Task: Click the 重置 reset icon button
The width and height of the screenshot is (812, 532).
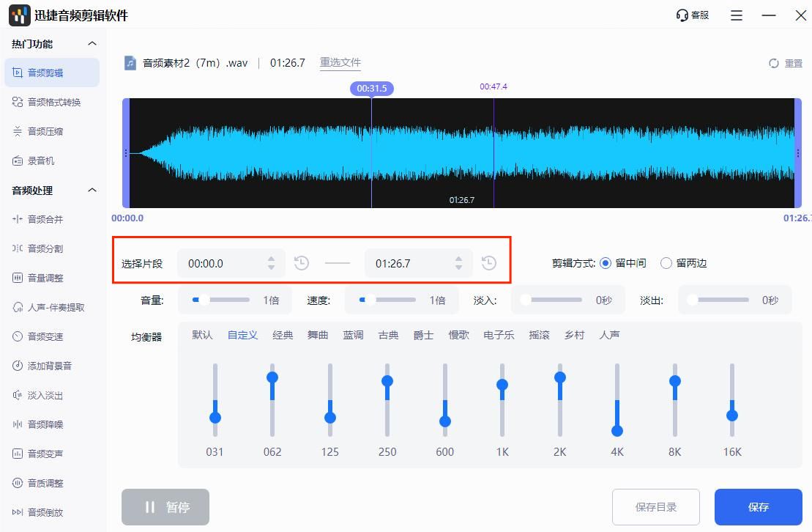Action: pos(774,63)
